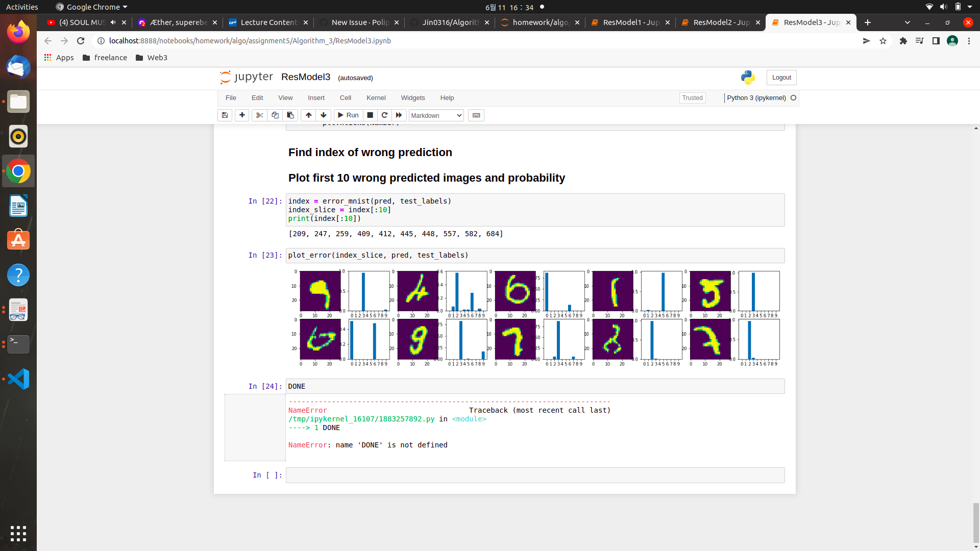Cut selected cells with scissors icon
The width and height of the screenshot is (980, 551).
click(259, 115)
